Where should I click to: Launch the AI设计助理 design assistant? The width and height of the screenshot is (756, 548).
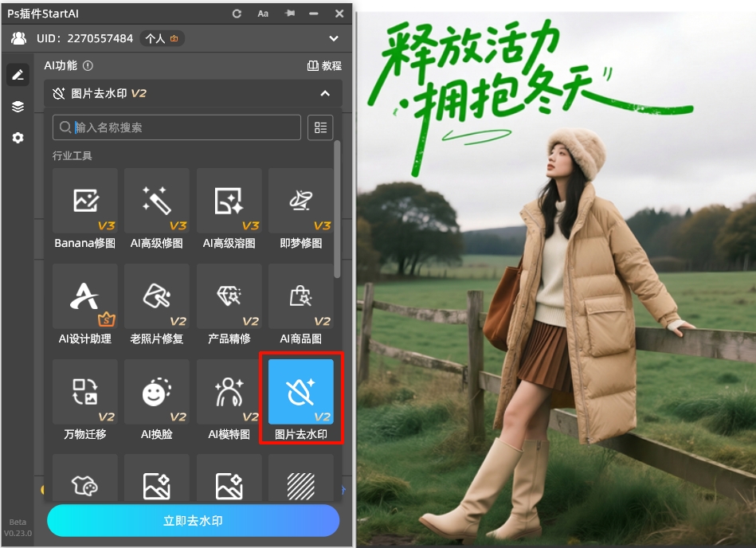click(x=84, y=296)
